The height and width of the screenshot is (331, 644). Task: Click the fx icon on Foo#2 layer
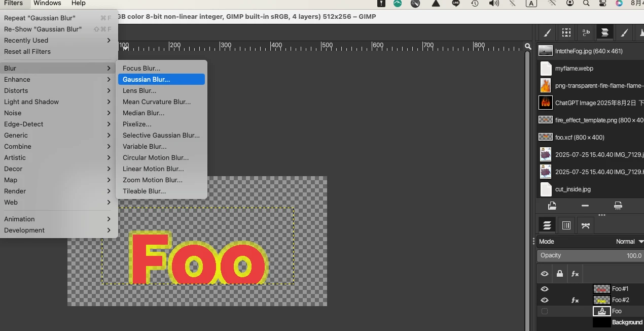tap(575, 300)
